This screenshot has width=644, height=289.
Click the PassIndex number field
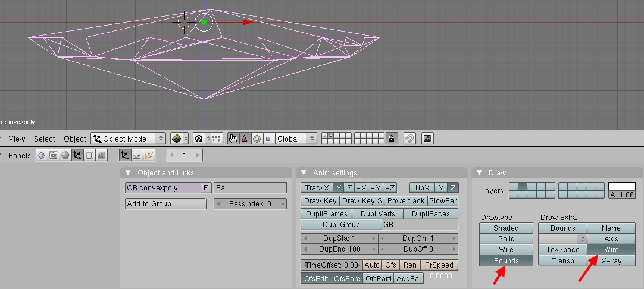click(x=250, y=203)
